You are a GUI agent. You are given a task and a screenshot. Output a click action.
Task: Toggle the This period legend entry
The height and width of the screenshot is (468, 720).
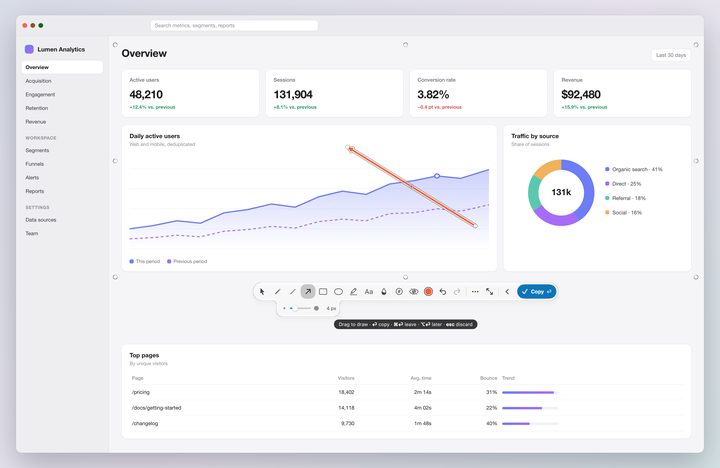tap(145, 261)
